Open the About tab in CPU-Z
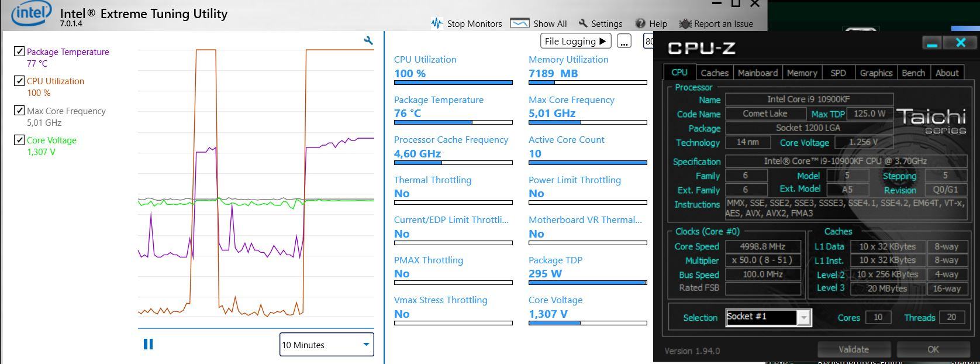 [947, 73]
